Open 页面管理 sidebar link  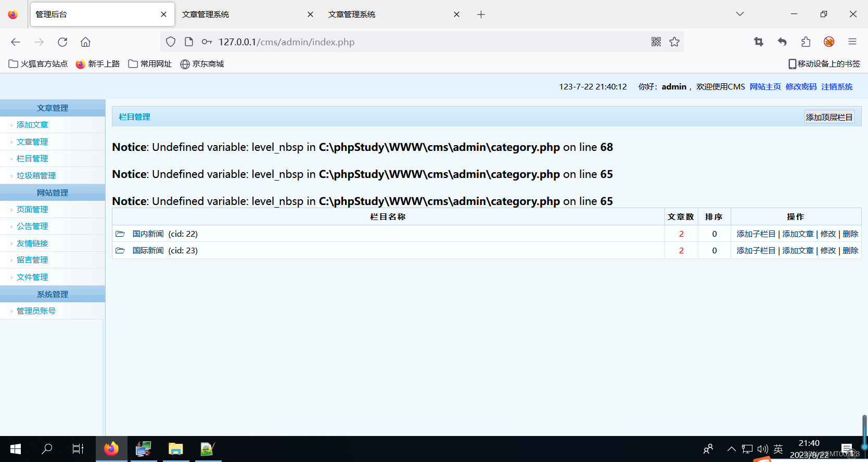click(x=32, y=210)
